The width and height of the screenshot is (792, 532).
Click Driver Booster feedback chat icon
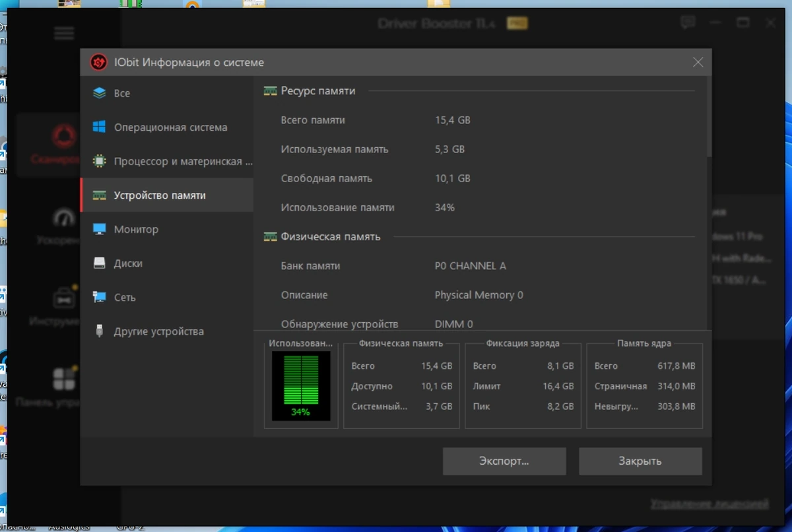688,23
